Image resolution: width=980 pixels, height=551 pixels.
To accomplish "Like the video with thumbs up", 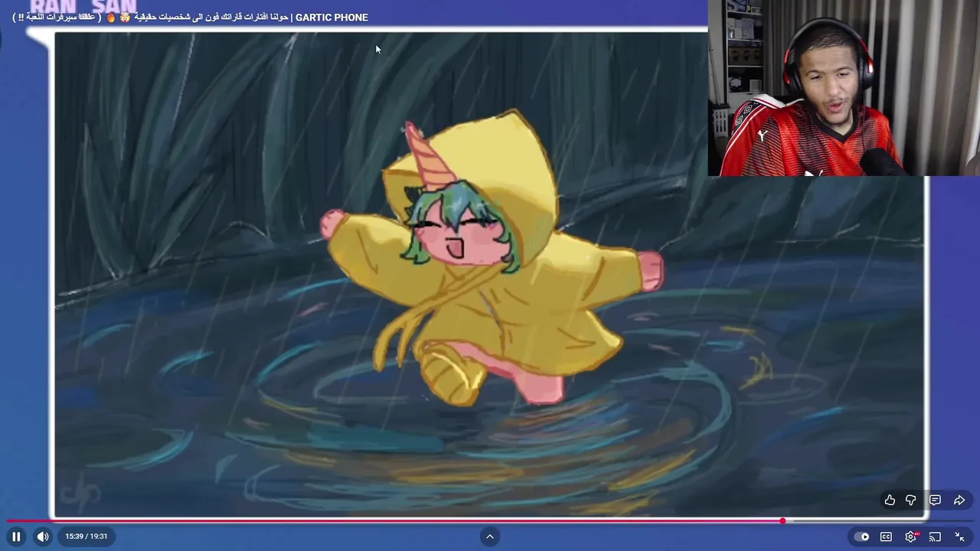I will 890,500.
